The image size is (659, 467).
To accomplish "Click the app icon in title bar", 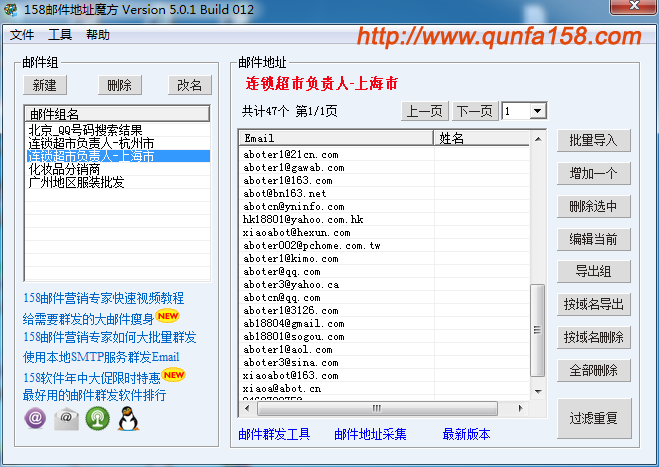I will [11, 10].
